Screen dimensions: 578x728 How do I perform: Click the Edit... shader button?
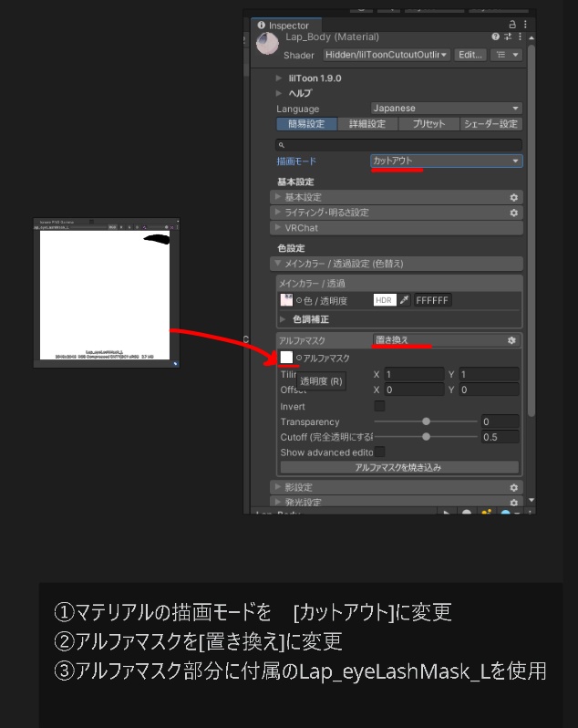(x=470, y=55)
